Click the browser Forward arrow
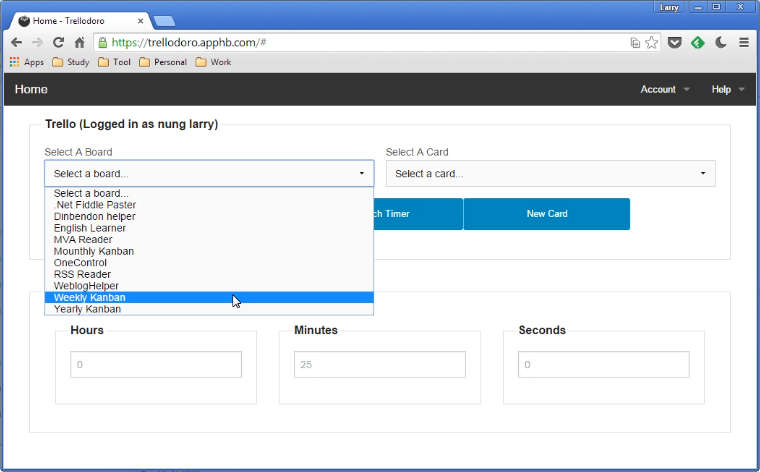 click(37, 43)
